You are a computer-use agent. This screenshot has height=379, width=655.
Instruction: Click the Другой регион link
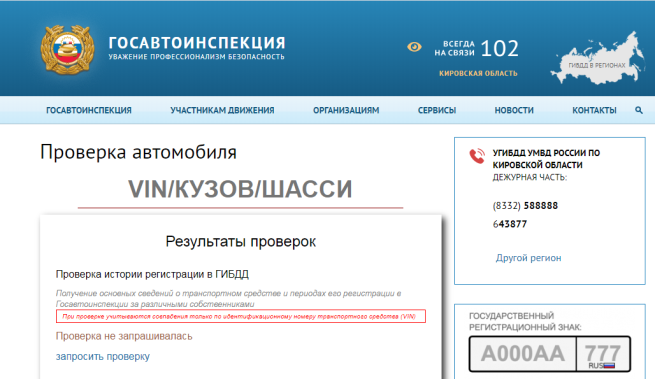528,258
